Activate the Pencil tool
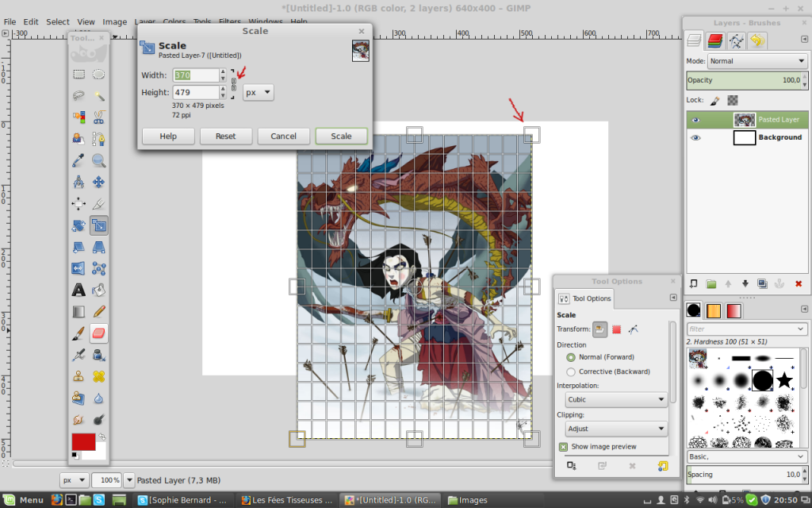 [x=98, y=311]
